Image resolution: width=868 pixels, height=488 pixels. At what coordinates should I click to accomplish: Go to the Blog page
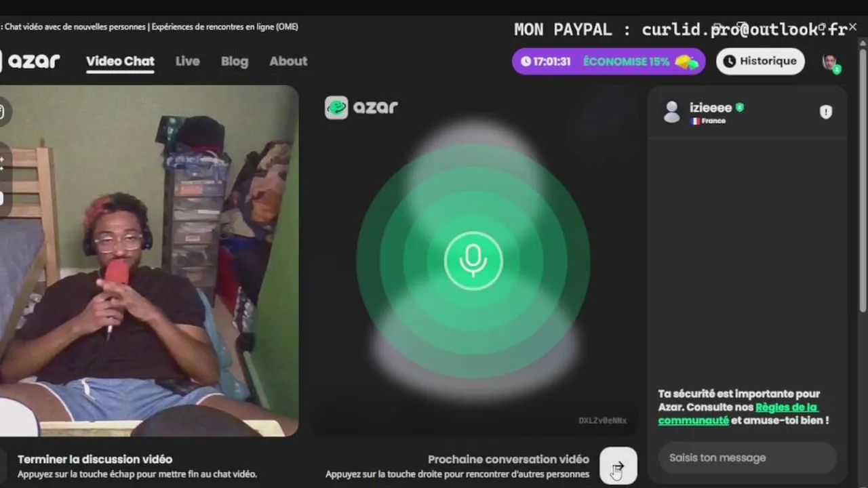pyautogui.click(x=235, y=61)
